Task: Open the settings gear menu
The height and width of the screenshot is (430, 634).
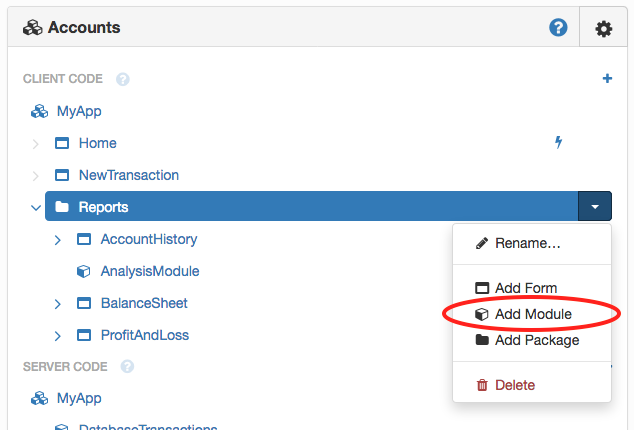Action: 603,29
